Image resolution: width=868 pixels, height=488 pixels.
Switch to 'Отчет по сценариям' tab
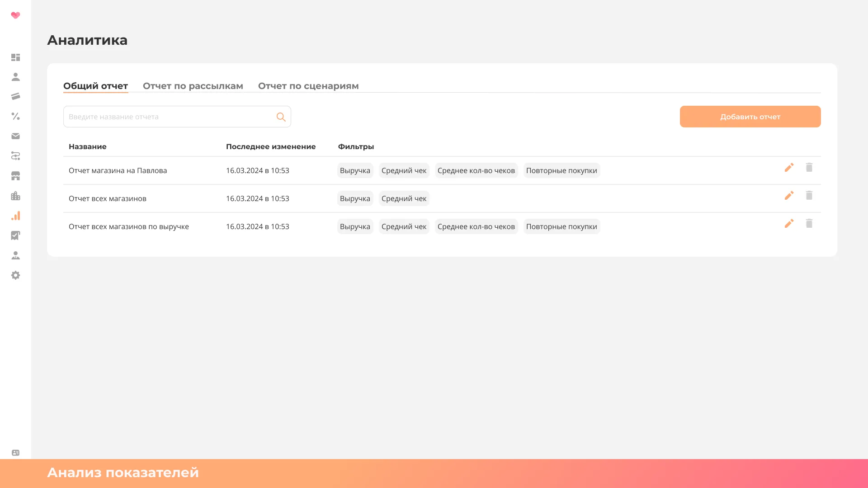308,86
